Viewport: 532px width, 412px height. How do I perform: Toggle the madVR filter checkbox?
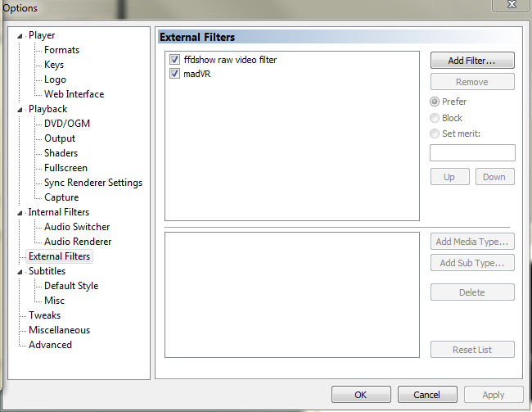(x=175, y=74)
